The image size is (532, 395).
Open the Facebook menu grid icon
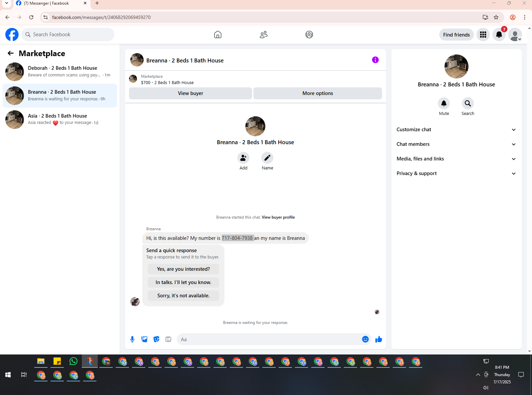point(483,35)
